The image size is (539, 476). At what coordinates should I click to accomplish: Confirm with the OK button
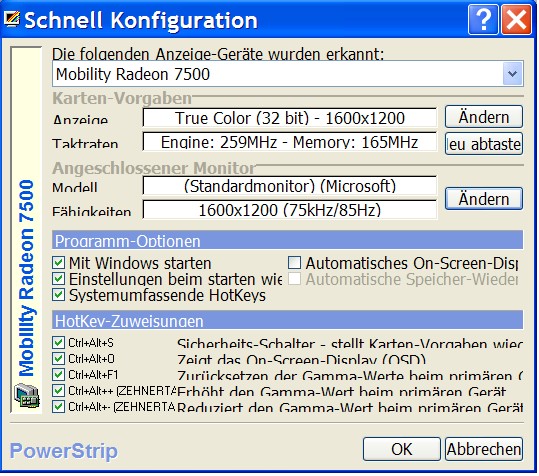click(402, 449)
